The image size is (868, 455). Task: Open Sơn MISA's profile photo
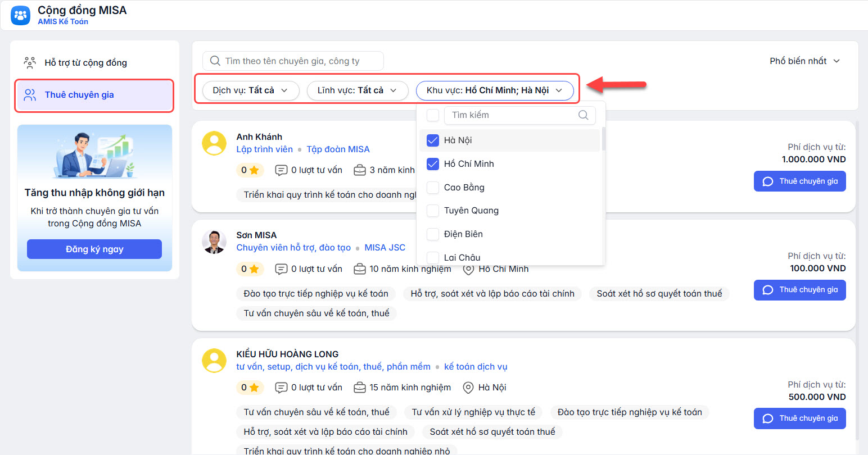pyautogui.click(x=214, y=242)
